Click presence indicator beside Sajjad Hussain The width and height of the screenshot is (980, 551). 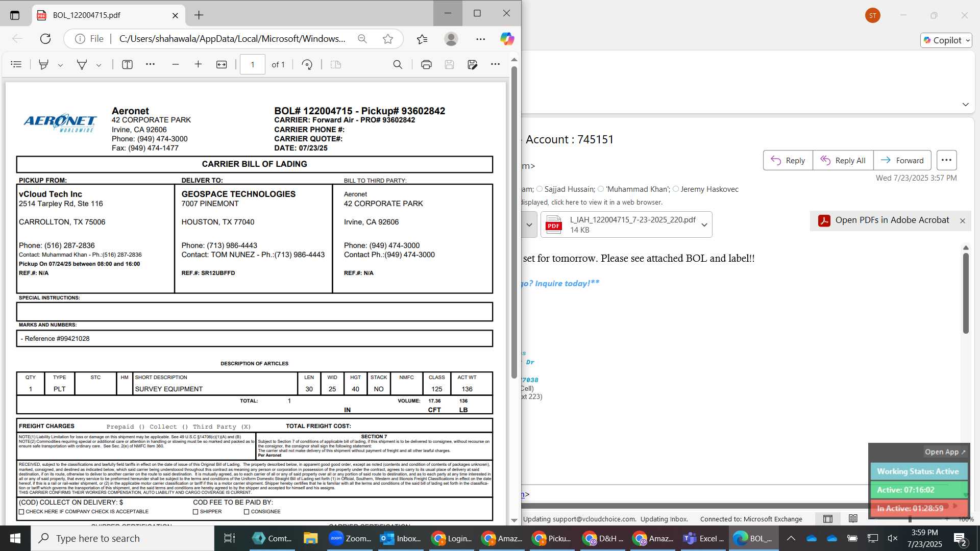click(540, 189)
